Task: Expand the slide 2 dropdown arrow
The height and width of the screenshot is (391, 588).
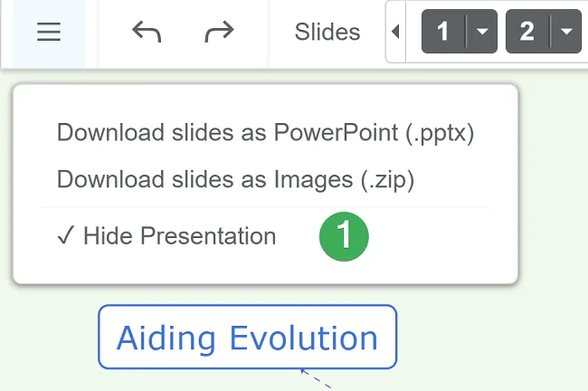Action: 566,33
